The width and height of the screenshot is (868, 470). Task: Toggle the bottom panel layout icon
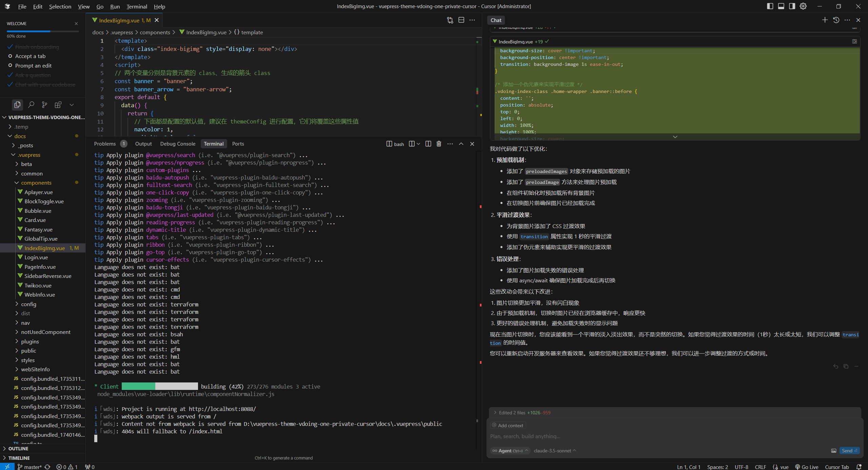click(781, 6)
